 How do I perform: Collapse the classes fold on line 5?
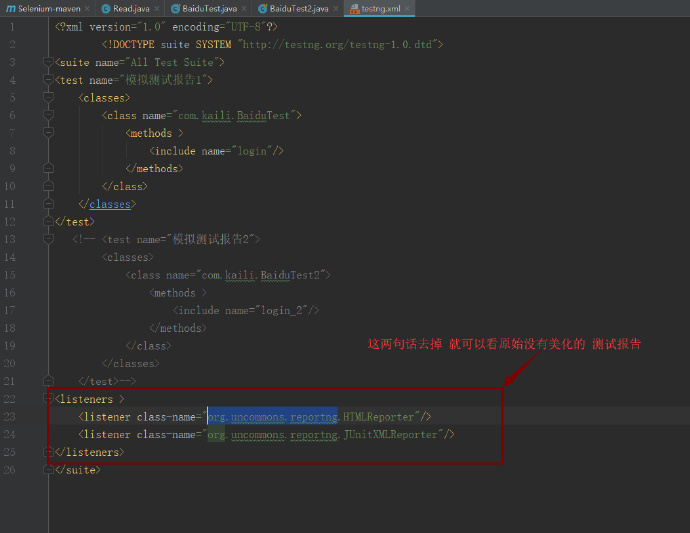click(x=48, y=97)
